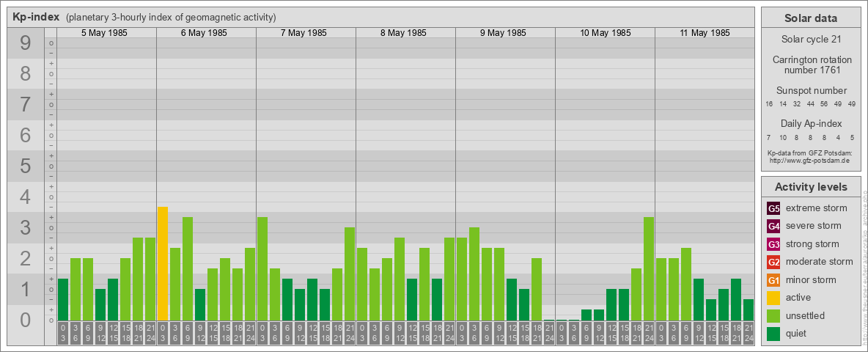Screen dimensions: 868x352
Task: Click the 8 May 1985 date header
Action: point(403,33)
